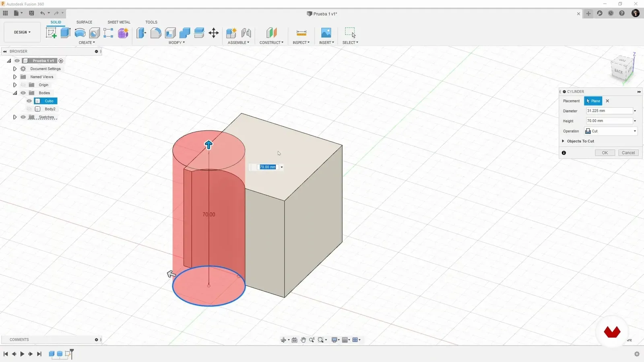Select the Press Pull tool
Image resolution: width=644 pixels, height=362 pixels.
tap(141, 33)
